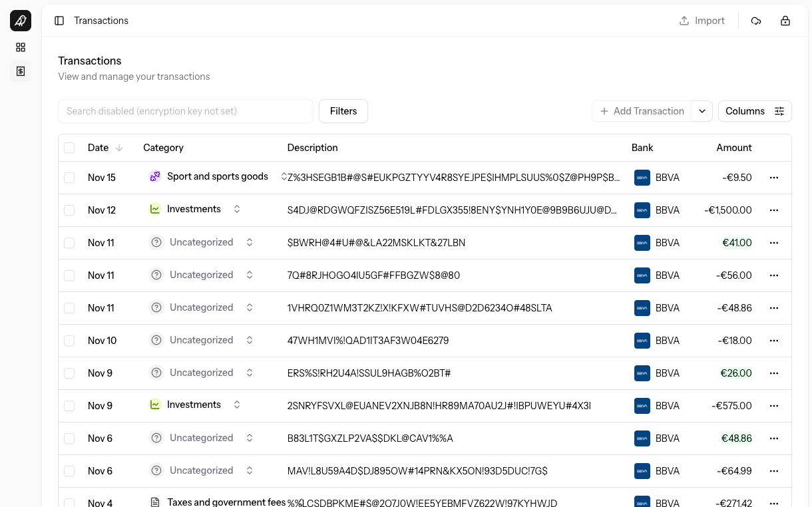This screenshot has height=507, width=812.
Task: Open category picker for the Nov 11 Uncategorized row
Action: point(250,242)
